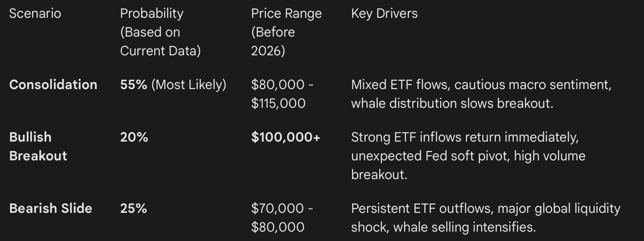644x241 pixels.
Task: Click the bold $100,000+ price target
Action: [x=285, y=137]
